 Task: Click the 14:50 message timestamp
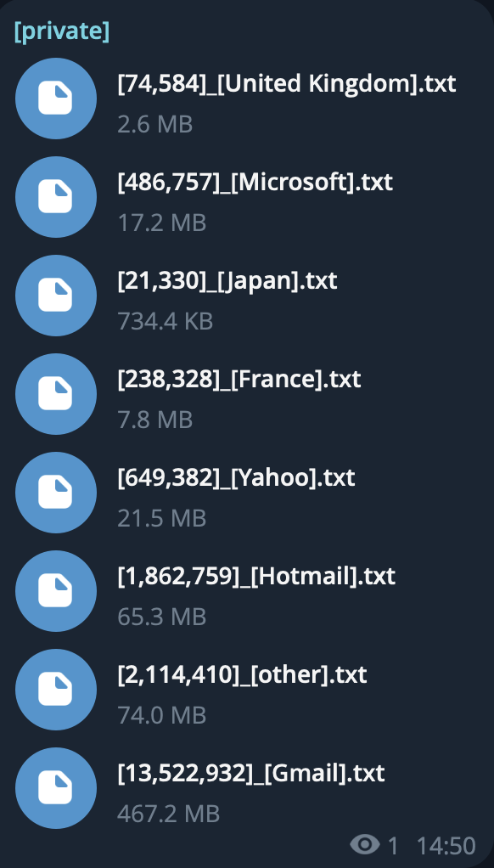[446, 846]
